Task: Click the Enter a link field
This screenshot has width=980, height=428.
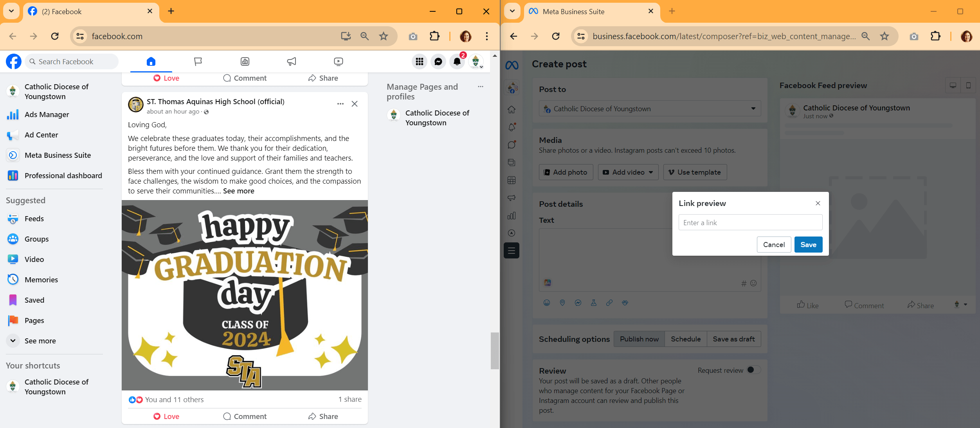Action: click(750, 222)
